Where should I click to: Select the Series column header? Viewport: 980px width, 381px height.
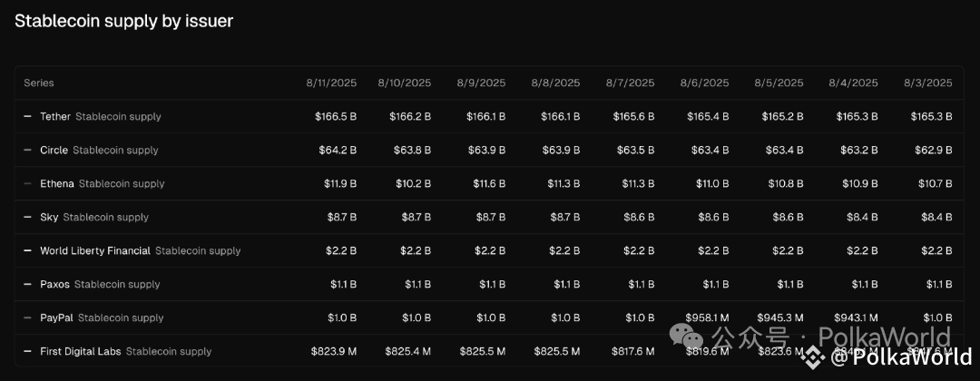point(39,83)
